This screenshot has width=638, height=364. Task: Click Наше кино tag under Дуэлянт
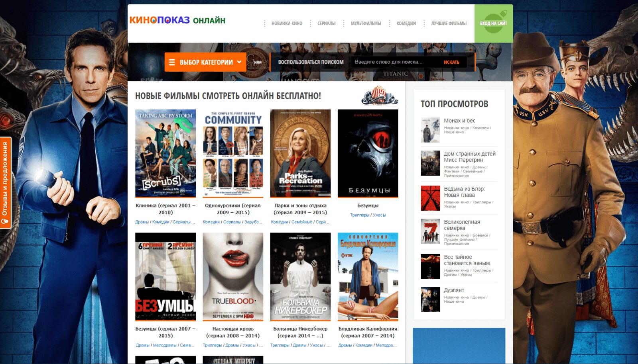click(454, 301)
